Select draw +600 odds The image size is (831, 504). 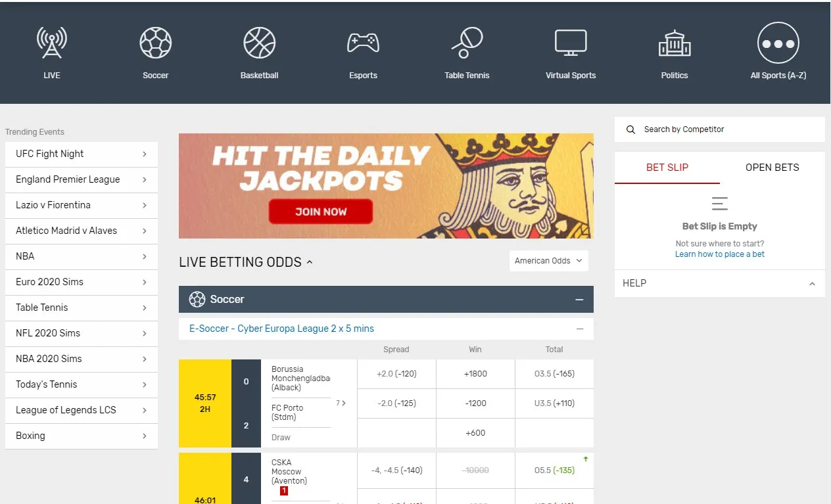(475, 433)
